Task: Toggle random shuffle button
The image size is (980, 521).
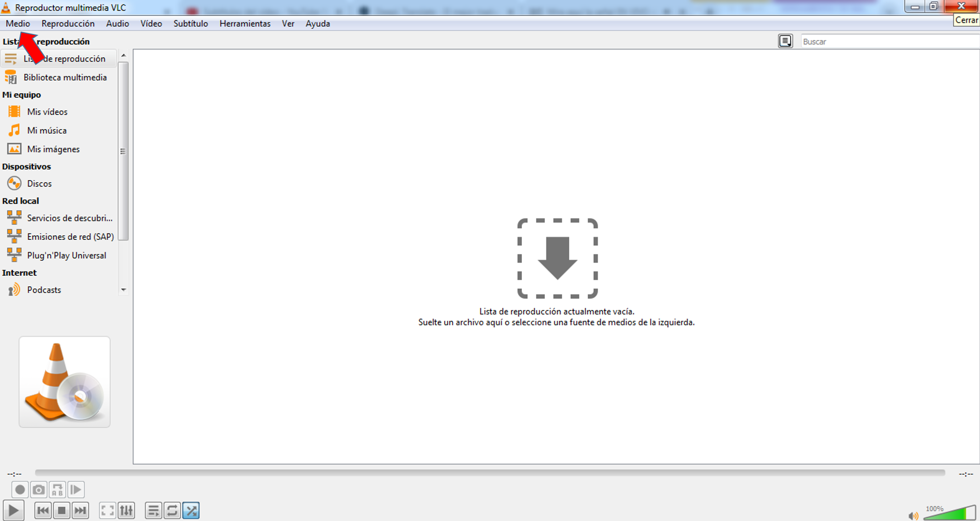Action: point(191,510)
